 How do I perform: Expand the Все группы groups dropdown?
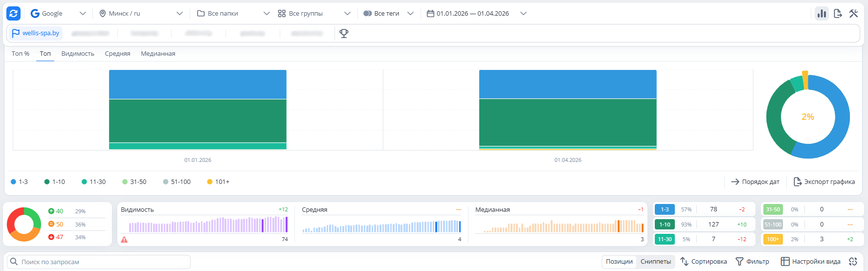tap(314, 14)
